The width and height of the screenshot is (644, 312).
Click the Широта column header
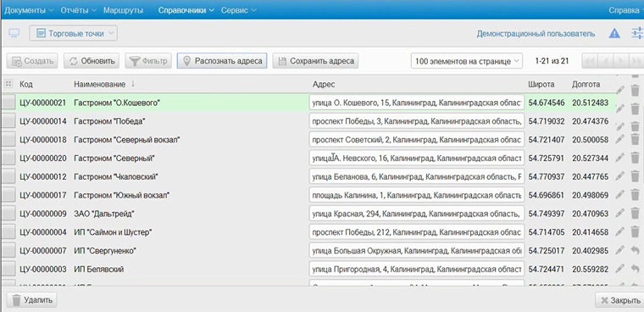tap(541, 84)
